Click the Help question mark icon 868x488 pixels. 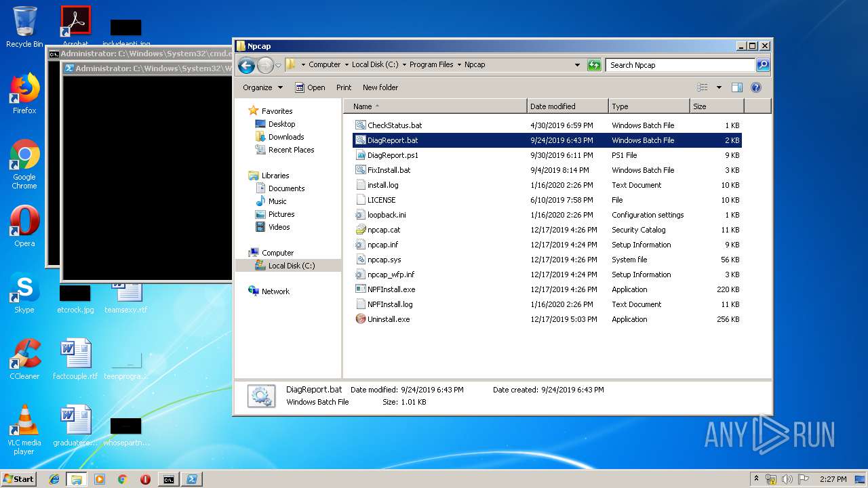756,87
